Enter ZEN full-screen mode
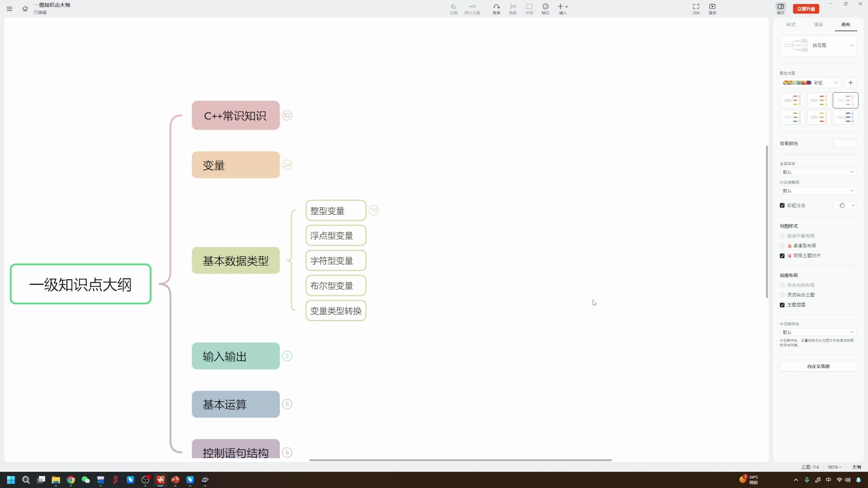Image resolution: width=868 pixels, height=488 pixels. (x=696, y=9)
